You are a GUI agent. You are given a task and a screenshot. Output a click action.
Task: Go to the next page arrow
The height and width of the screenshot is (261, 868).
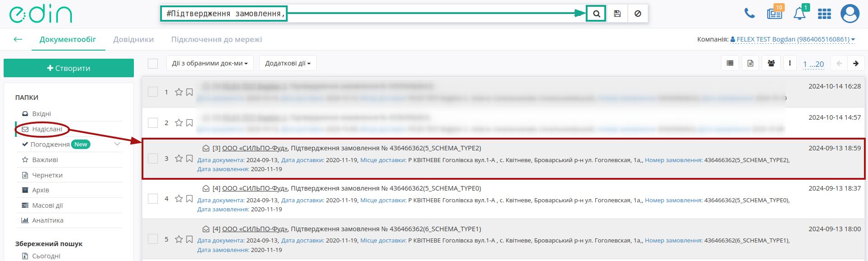coord(856,63)
